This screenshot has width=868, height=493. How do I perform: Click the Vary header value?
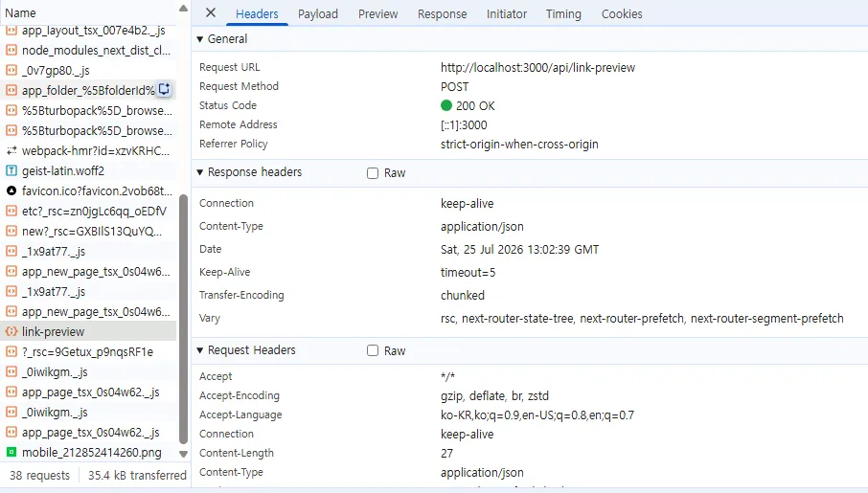[642, 319]
